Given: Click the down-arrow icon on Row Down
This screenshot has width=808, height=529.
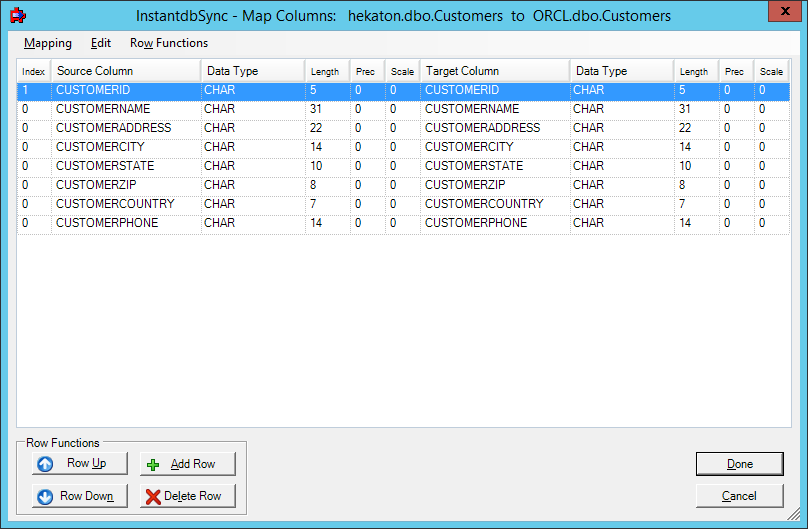Looking at the screenshot, I should 45,496.
